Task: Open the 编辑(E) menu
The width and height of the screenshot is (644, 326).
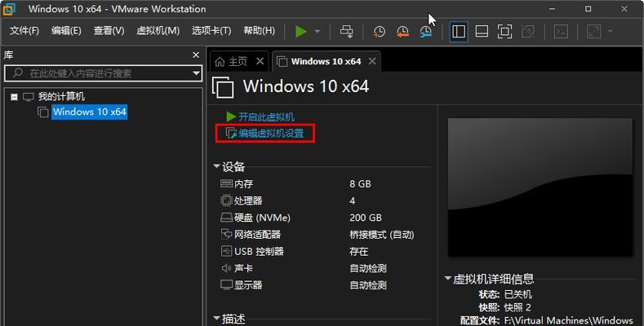Action: click(66, 31)
